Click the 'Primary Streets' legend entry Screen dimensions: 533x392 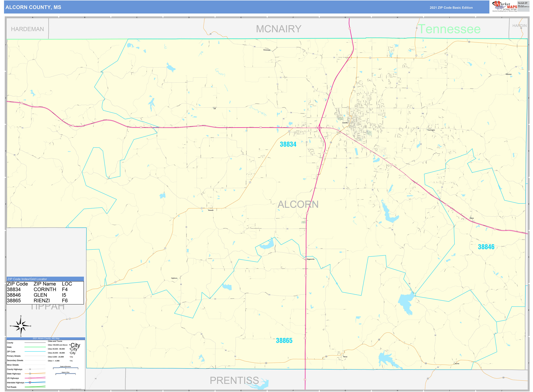point(14,356)
